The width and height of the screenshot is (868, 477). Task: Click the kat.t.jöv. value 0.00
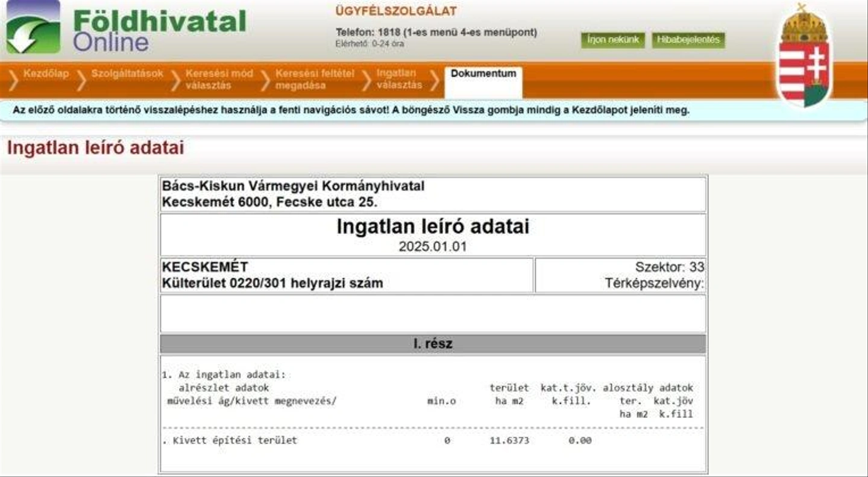(x=580, y=440)
